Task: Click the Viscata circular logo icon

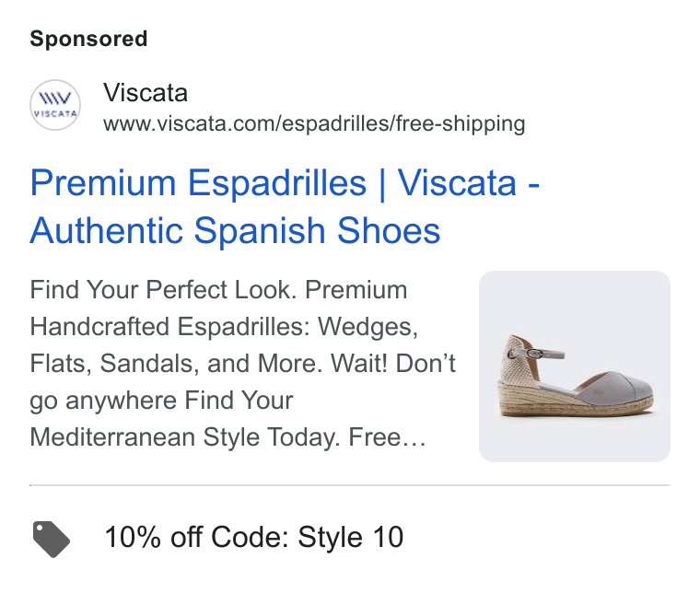Action: [55, 105]
